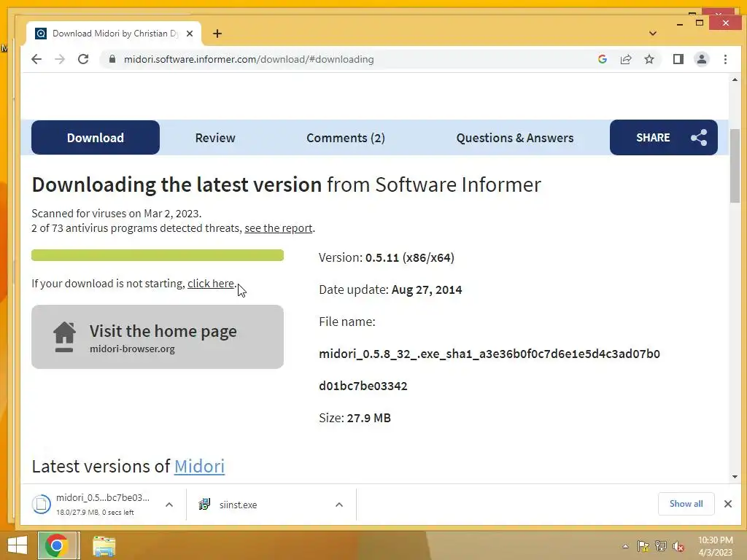View site info via the lock icon
The image size is (747, 560).
click(112, 59)
